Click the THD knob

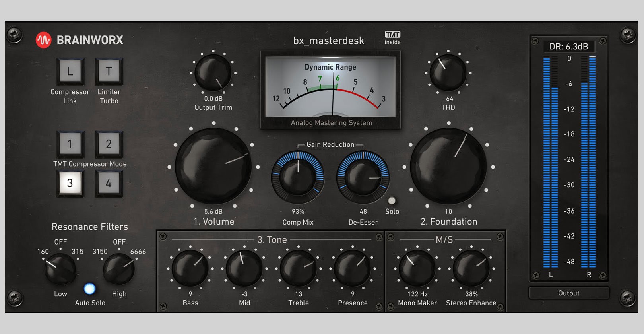[x=448, y=73]
